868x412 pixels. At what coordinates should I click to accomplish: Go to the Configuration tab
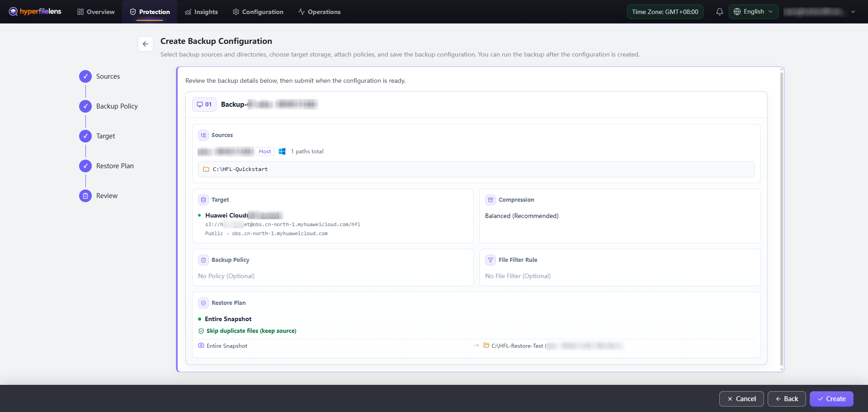258,12
